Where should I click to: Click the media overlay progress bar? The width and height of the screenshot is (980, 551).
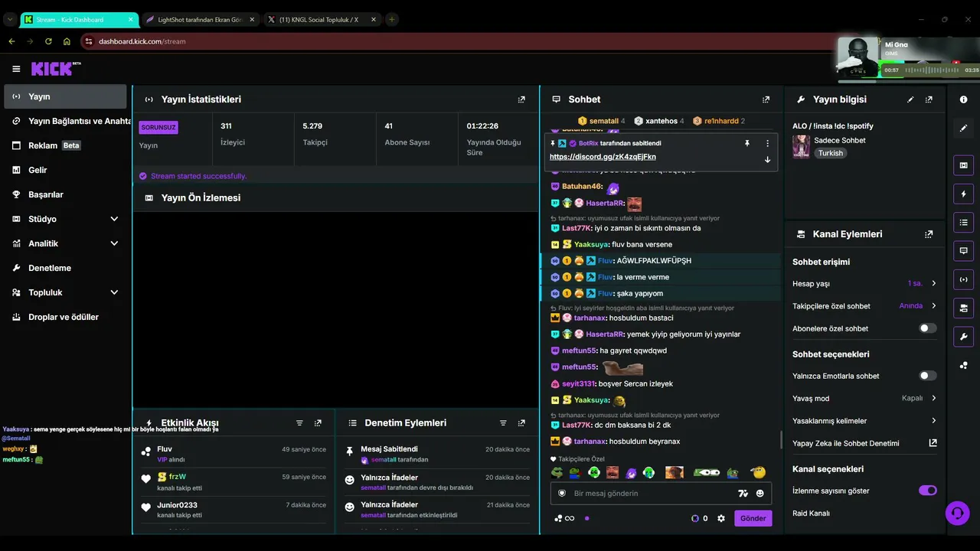910,80
